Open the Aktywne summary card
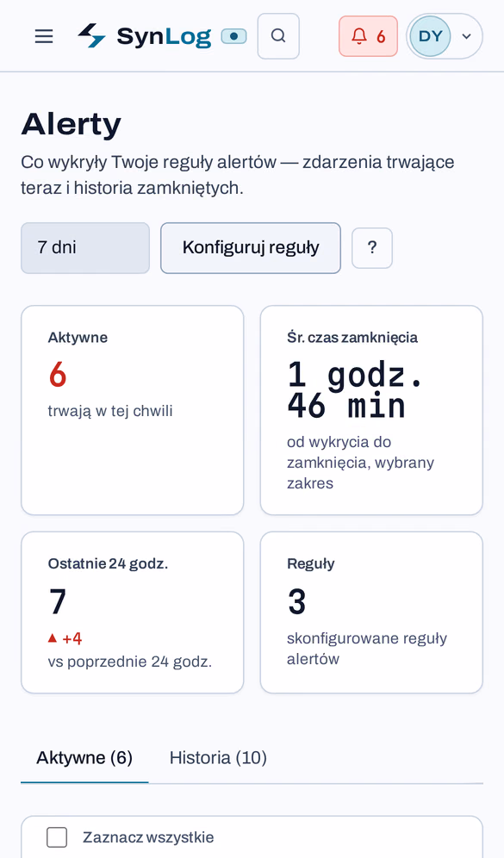 (x=133, y=410)
